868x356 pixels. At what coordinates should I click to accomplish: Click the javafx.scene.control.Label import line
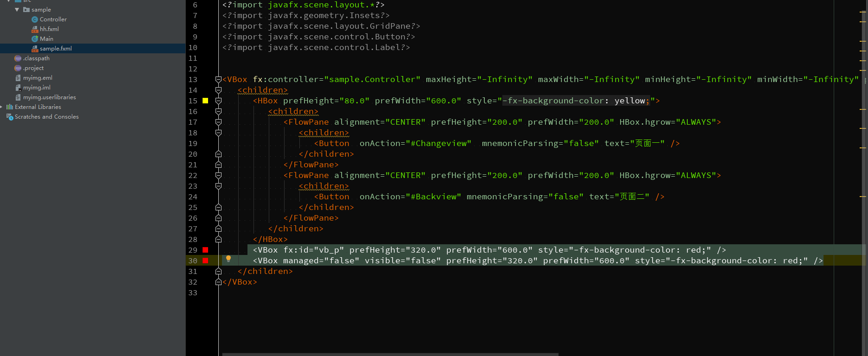(316, 47)
